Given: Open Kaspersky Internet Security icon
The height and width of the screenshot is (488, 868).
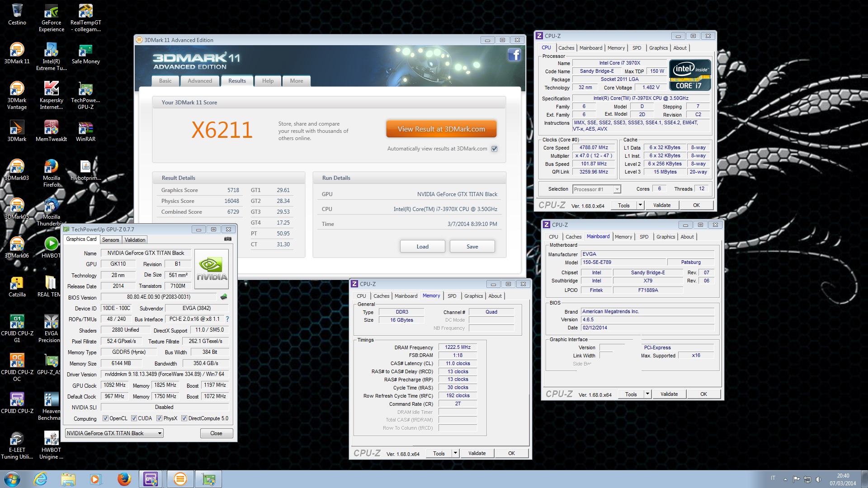Looking at the screenshot, I should coord(52,95).
